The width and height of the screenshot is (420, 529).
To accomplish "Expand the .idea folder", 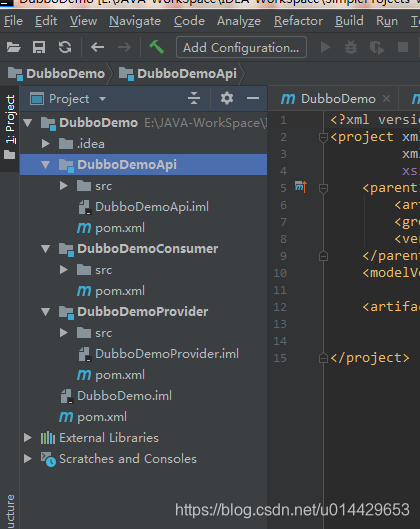I will pos(46,144).
